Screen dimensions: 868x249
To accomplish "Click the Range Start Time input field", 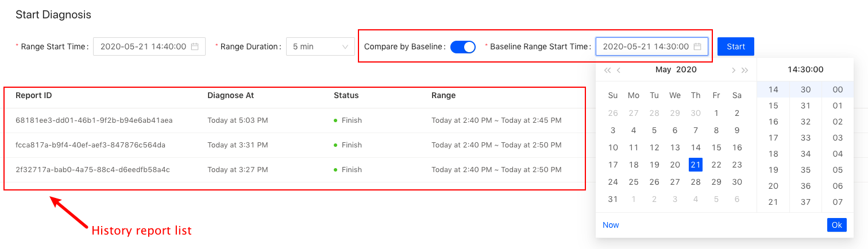I will pos(143,46).
